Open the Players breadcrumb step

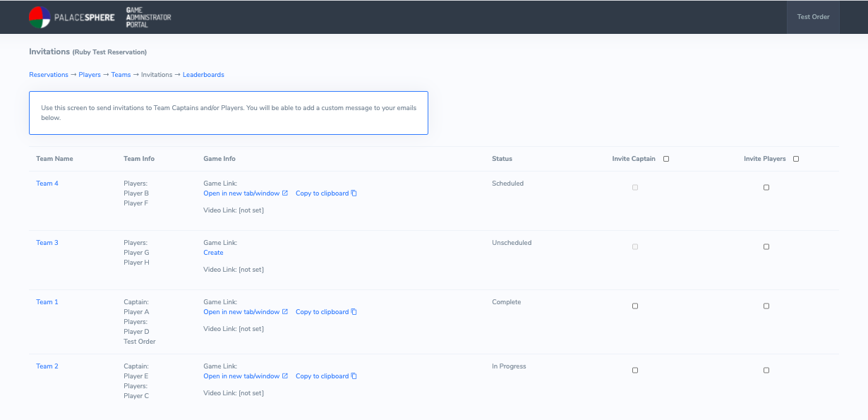tap(90, 75)
